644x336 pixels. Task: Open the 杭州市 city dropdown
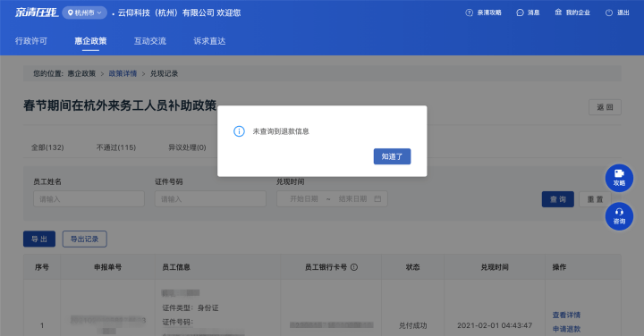pyautogui.click(x=85, y=13)
